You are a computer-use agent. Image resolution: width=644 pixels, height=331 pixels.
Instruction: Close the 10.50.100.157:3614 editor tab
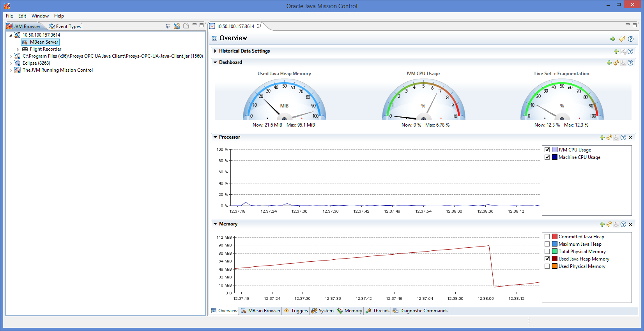[x=259, y=26]
